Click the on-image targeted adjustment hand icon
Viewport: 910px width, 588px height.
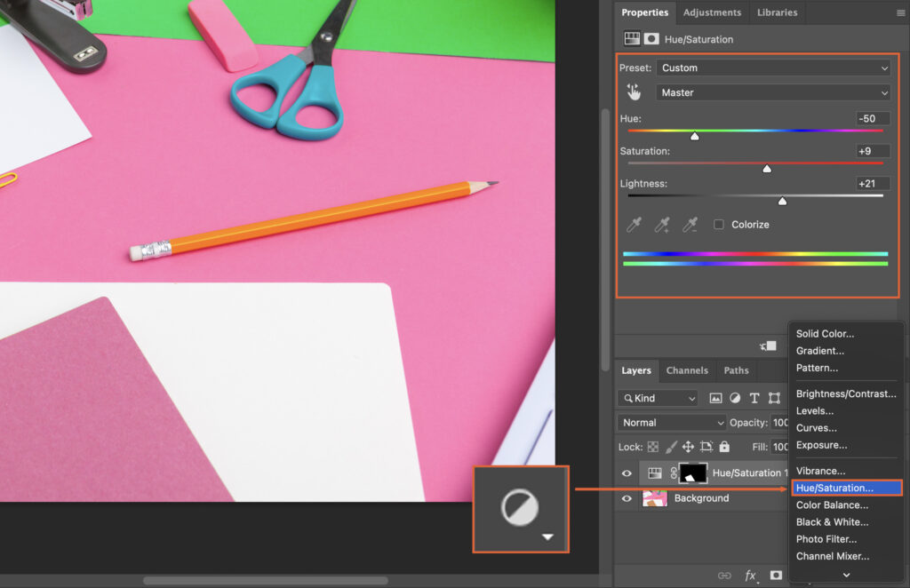pyautogui.click(x=634, y=91)
